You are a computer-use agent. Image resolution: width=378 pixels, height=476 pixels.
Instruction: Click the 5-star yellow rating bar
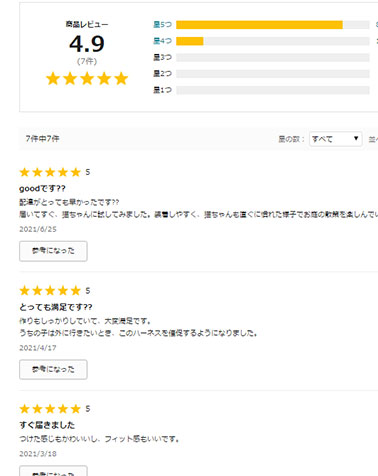pyautogui.click(x=259, y=25)
